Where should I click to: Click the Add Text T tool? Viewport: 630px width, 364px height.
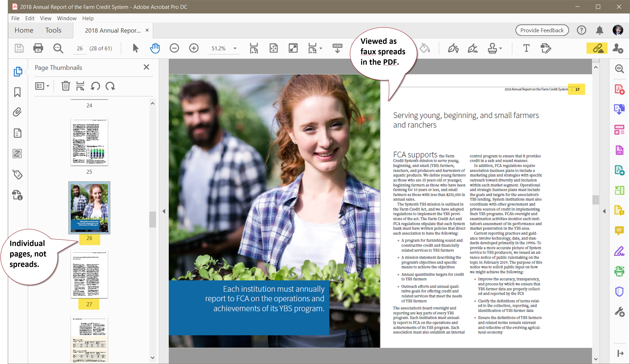pos(526,48)
